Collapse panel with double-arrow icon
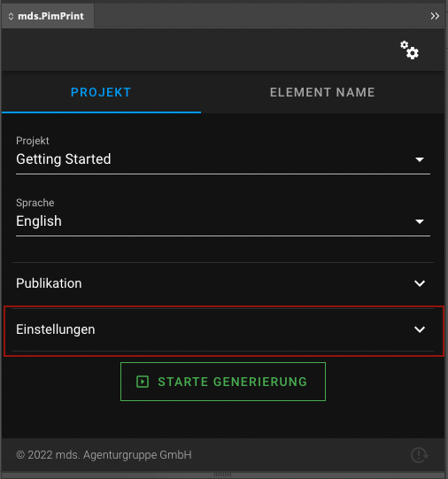Screen dimensions: 448x479 tap(435, 16)
